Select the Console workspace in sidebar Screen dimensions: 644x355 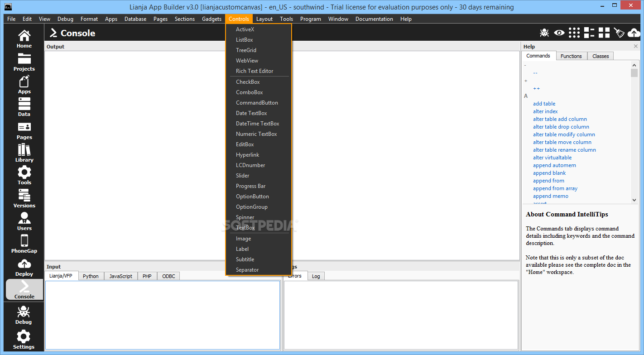24,289
